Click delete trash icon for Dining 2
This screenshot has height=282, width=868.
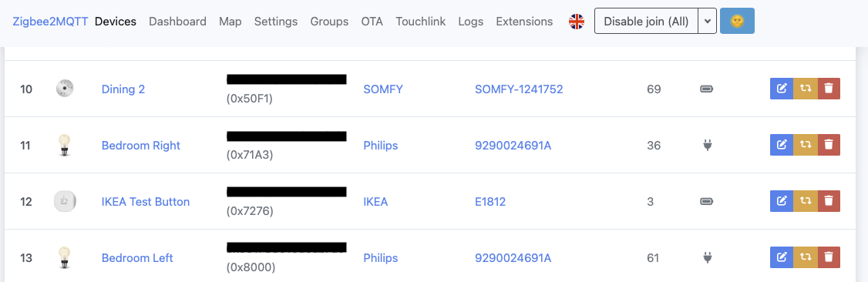point(829,89)
